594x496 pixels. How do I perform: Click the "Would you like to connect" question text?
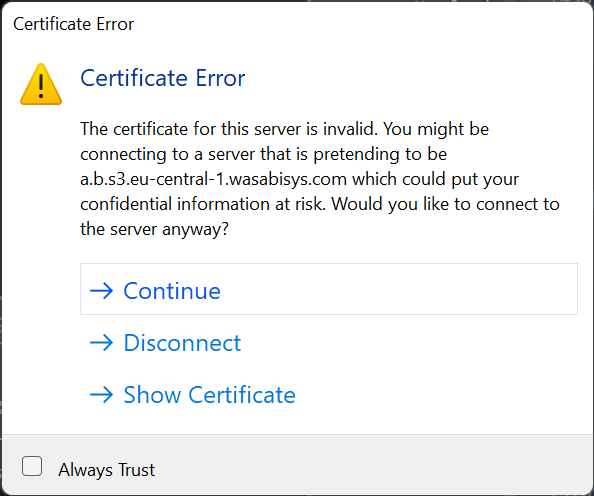coord(446,204)
